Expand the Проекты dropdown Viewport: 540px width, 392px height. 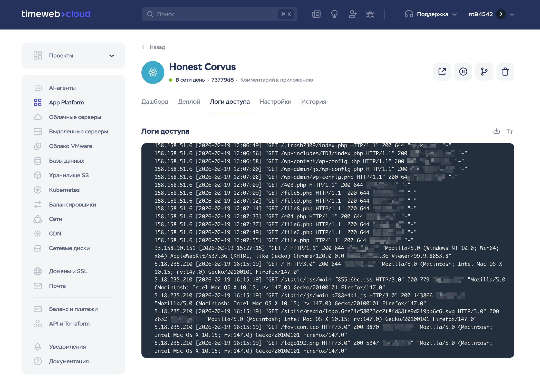[111, 56]
